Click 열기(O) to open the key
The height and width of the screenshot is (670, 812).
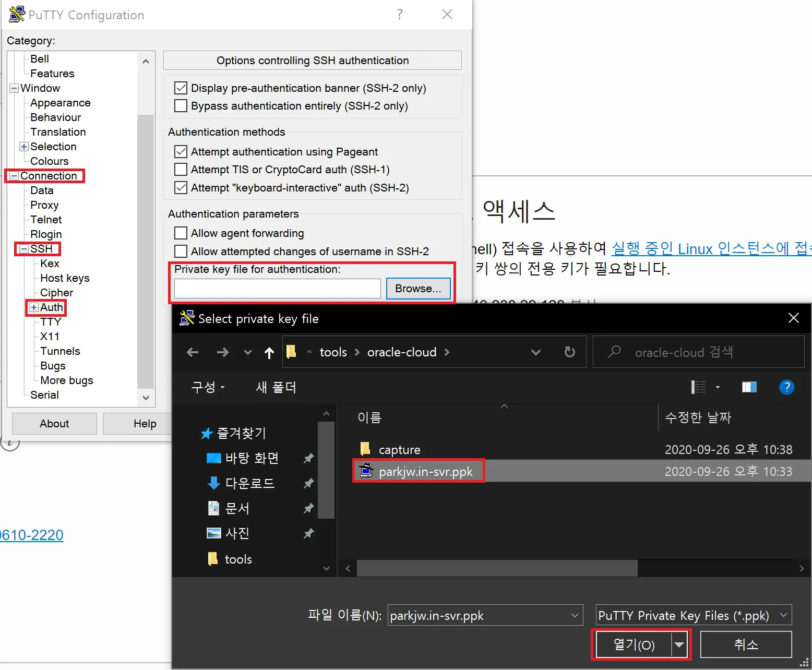point(634,645)
